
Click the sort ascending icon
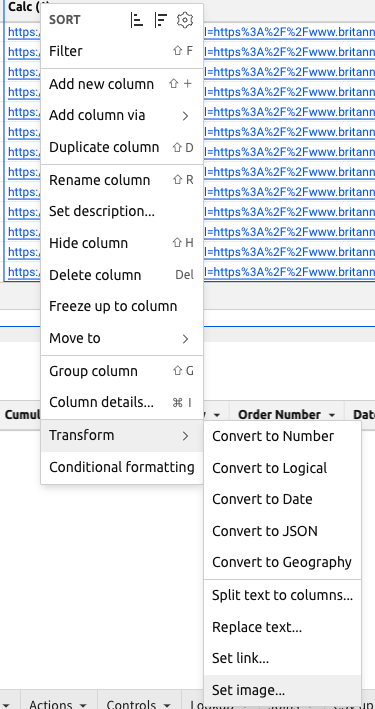[137, 20]
